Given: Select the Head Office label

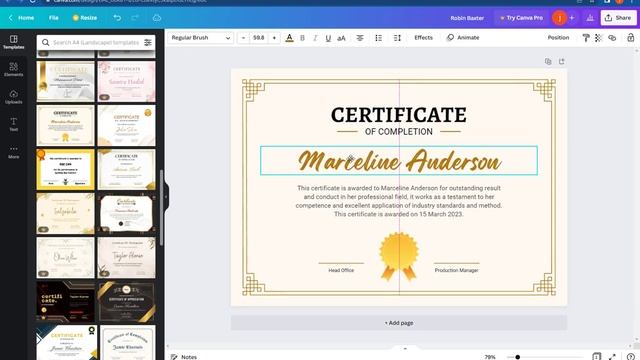Looking at the screenshot, I should pos(341,270).
